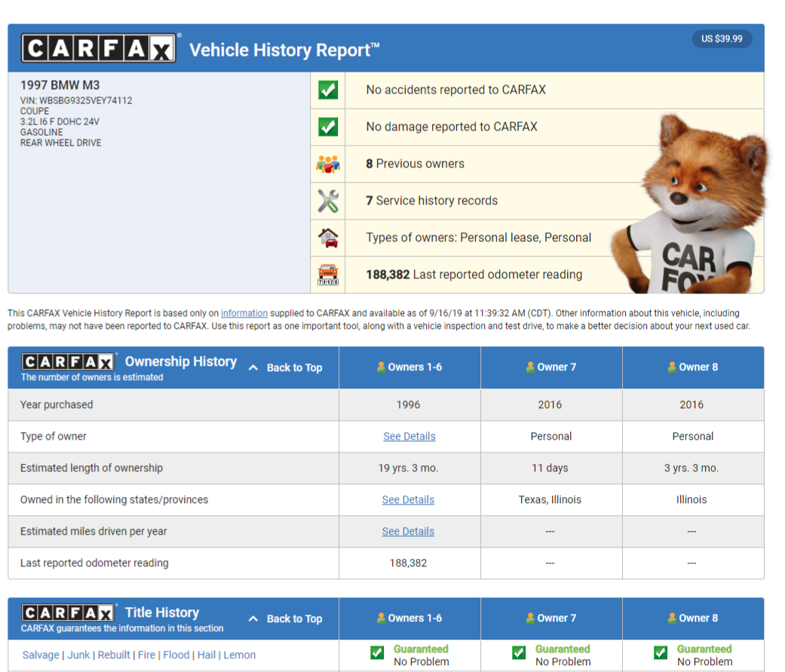
Task: Click the CARFAX logo in Title History header
Action: (x=68, y=612)
